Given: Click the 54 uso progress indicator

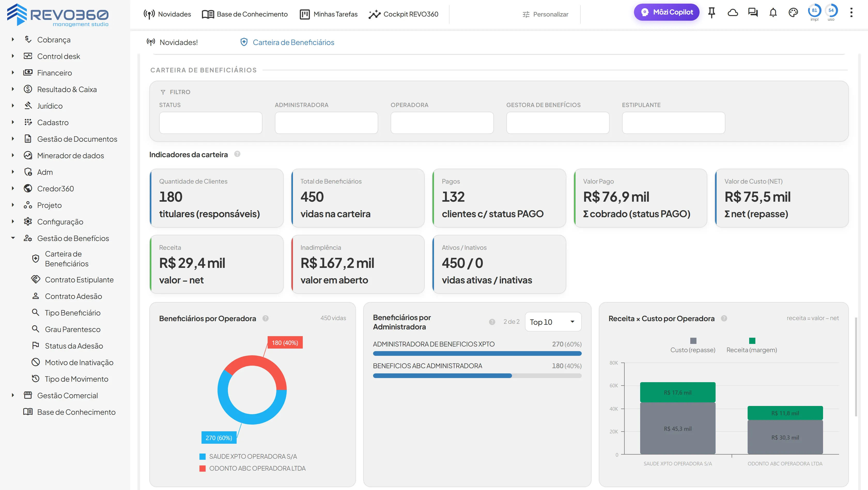Looking at the screenshot, I should click(831, 12).
